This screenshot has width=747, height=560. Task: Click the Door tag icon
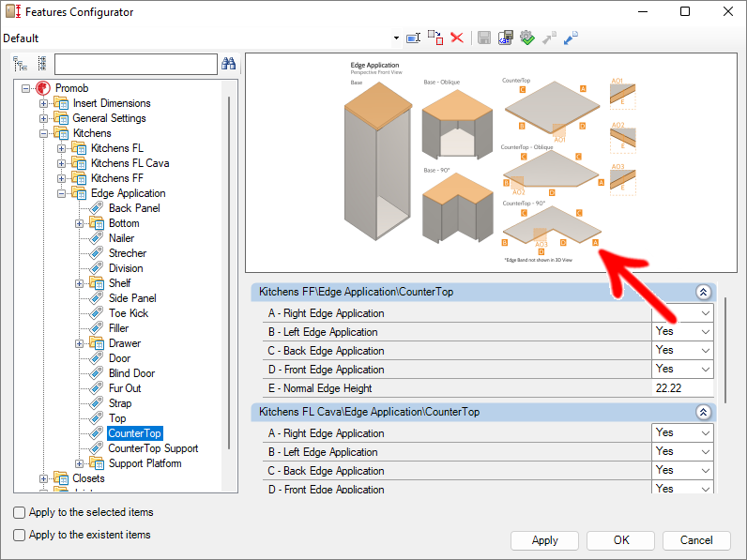[x=97, y=358]
